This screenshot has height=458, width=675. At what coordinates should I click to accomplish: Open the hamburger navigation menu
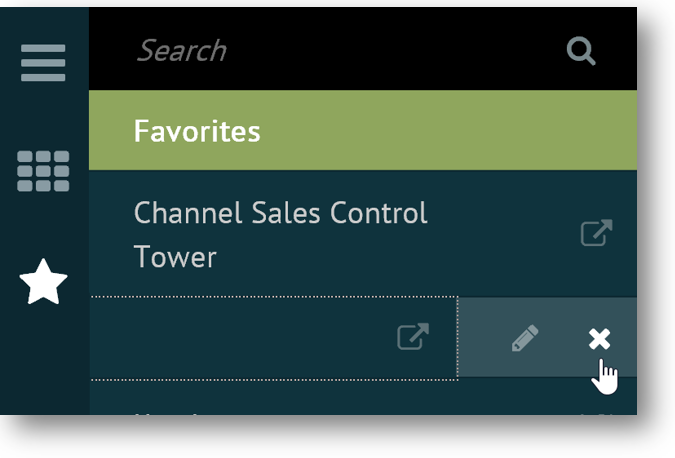(x=43, y=63)
